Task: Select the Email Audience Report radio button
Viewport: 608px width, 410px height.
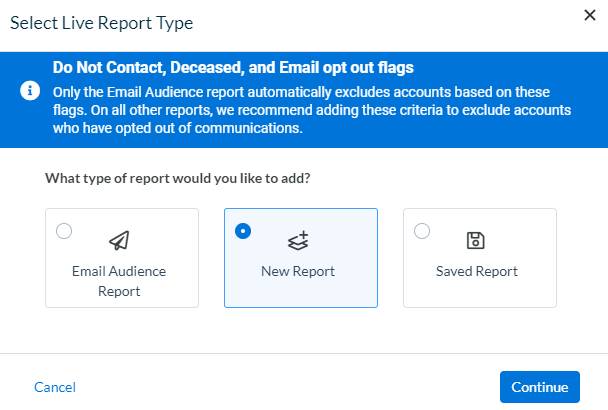Action: click(x=64, y=231)
